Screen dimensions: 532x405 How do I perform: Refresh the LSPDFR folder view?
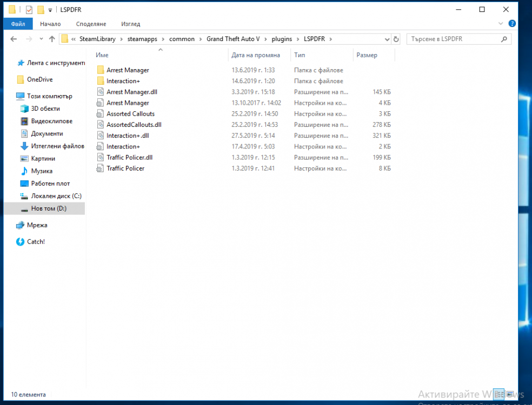(x=396, y=39)
